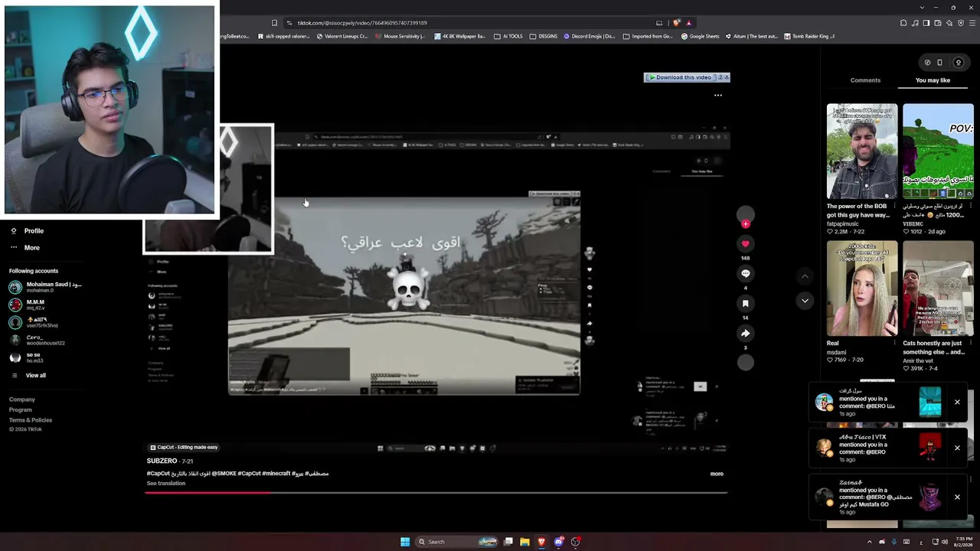Screen dimensions: 980x551
Task: Dismiss the Zainab mention notification
Action: point(957,497)
